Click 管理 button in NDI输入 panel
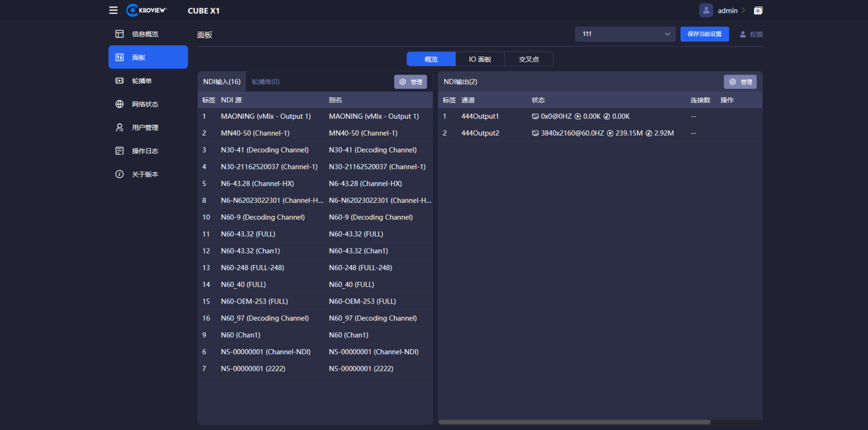Viewport: 868px width, 430px height. (410, 82)
